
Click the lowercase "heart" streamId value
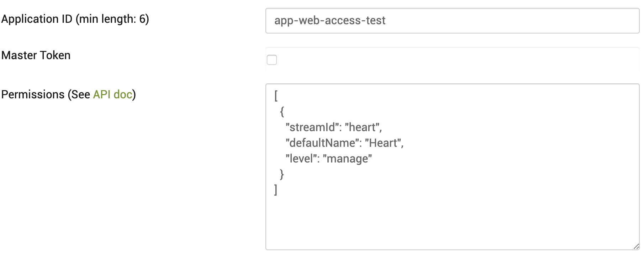[362, 127]
